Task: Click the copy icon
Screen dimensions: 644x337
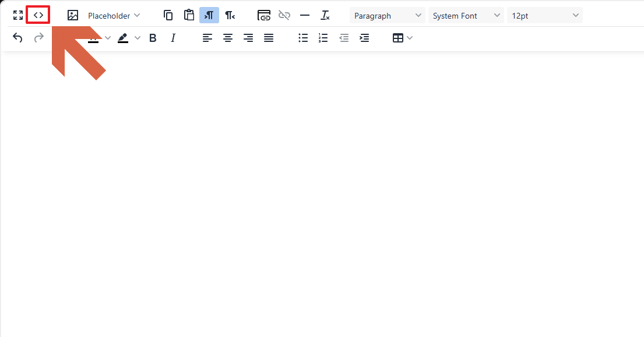Action: tap(168, 16)
